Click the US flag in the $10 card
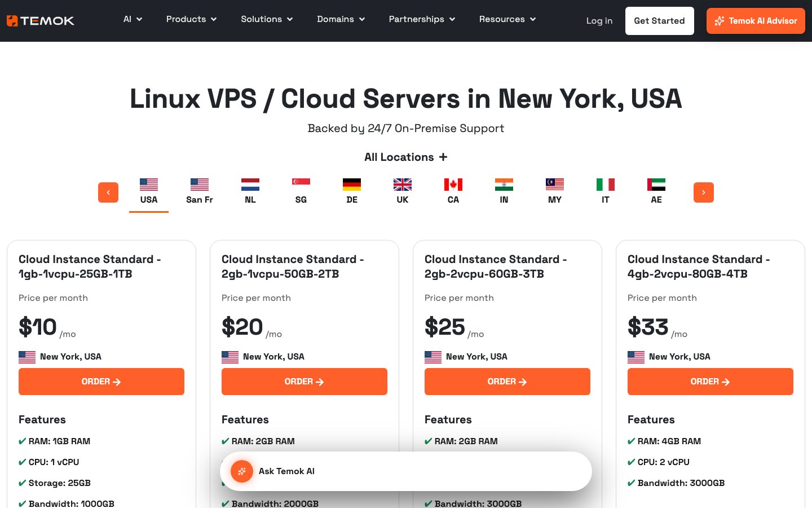The image size is (812, 508). (x=27, y=357)
